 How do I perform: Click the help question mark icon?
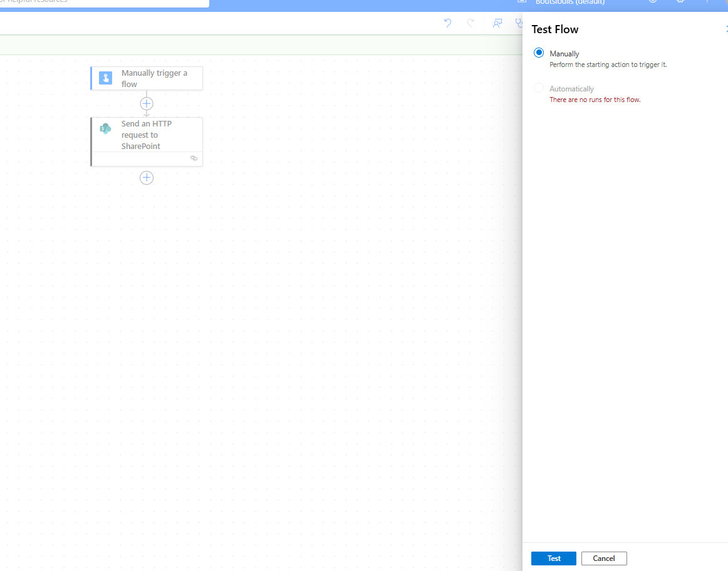(708, 2)
